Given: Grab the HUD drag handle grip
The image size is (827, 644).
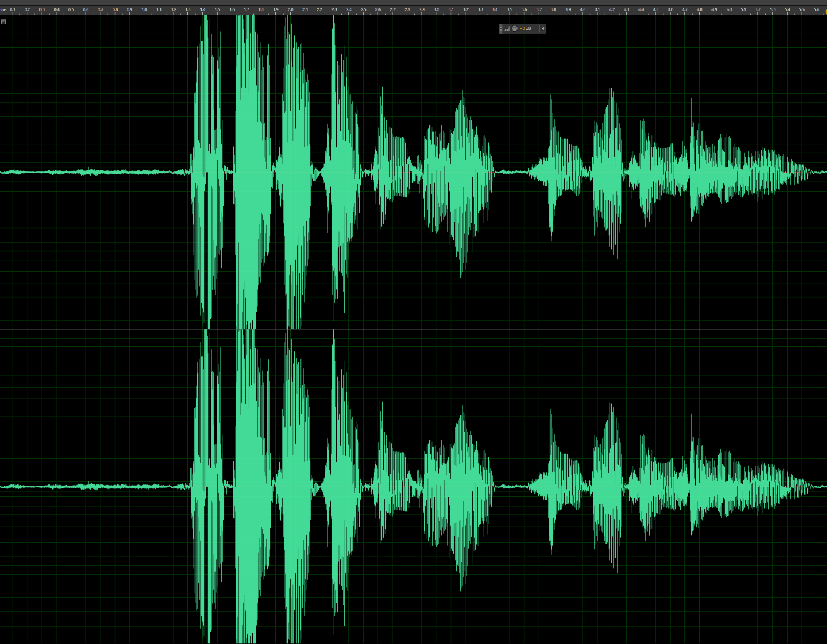Looking at the screenshot, I should (501, 28).
